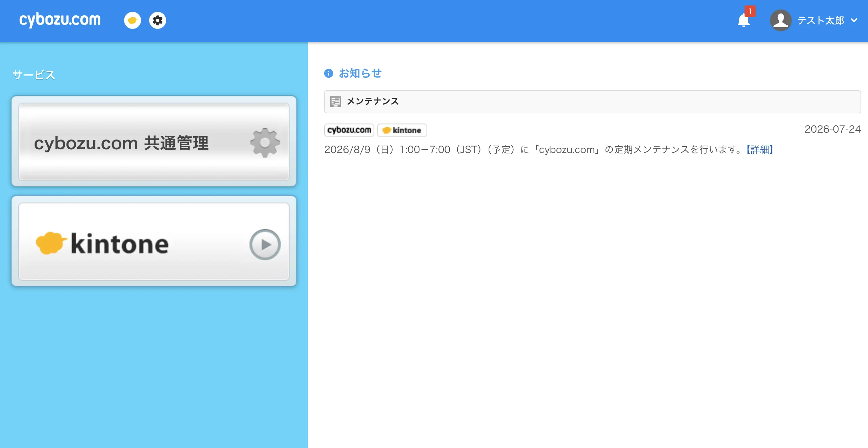Screen dimensions: 868x448
Task: Expand the user menu chevron arrow
Action: [854, 20]
